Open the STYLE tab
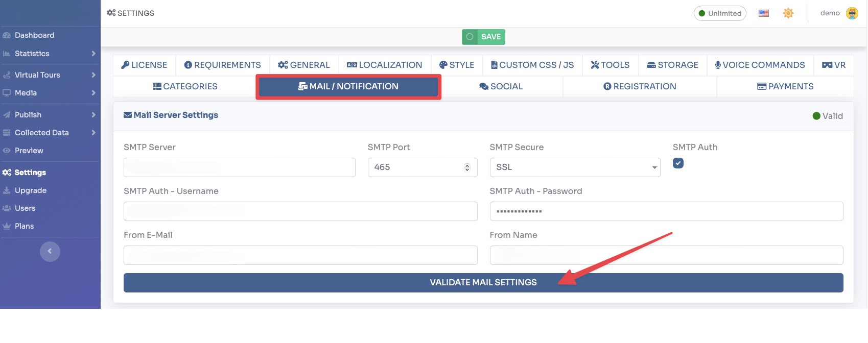The height and width of the screenshot is (343, 868). (x=457, y=65)
